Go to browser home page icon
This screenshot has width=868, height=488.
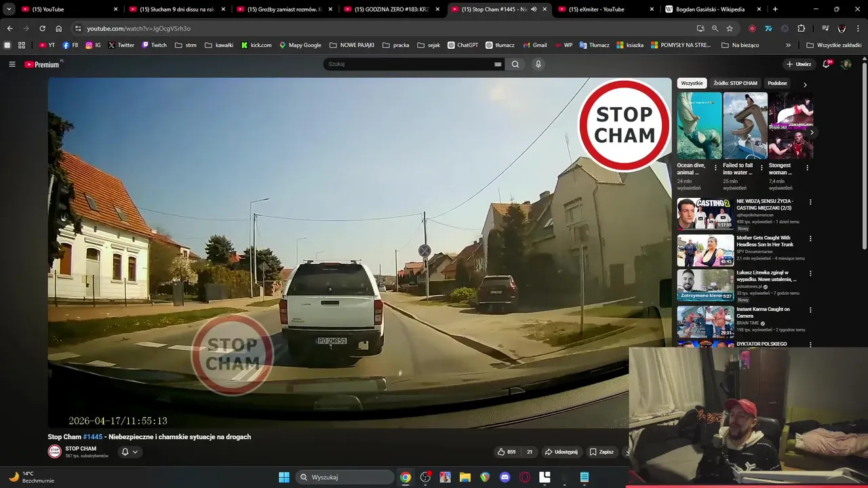coord(58,28)
